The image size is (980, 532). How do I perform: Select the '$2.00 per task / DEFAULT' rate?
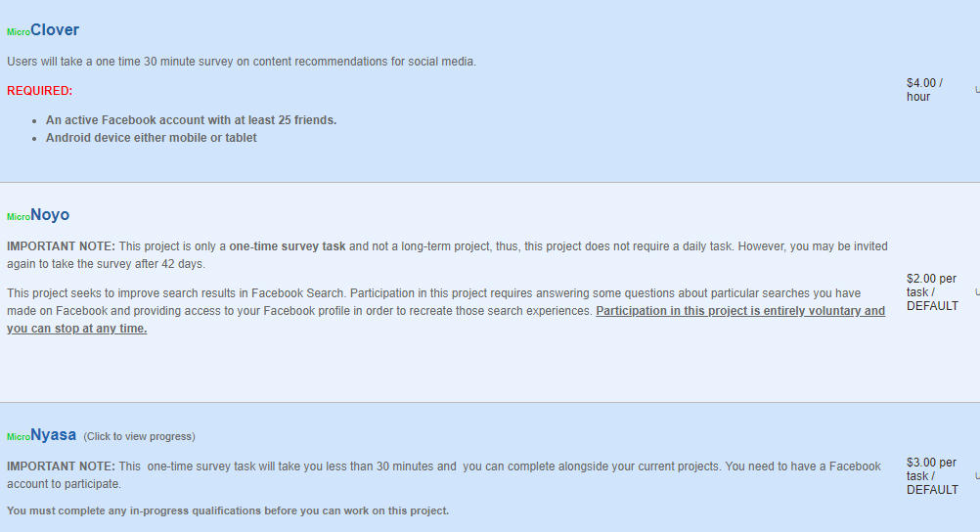click(x=932, y=292)
